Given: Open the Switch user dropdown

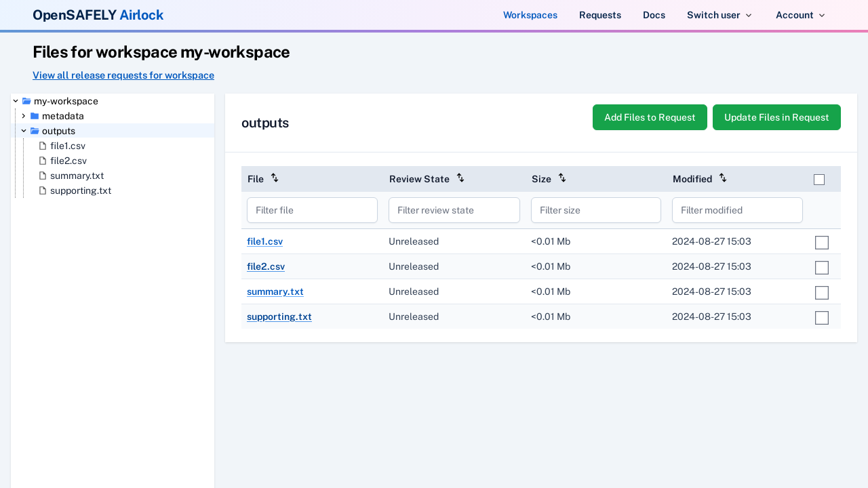Looking at the screenshot, I should tap(719, 15).
